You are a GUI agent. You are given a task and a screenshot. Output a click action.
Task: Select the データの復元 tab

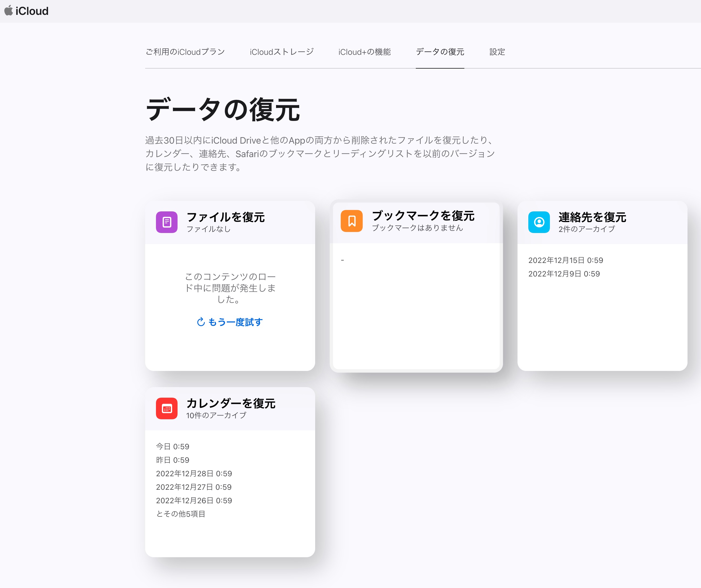click(x=440, y=52)
